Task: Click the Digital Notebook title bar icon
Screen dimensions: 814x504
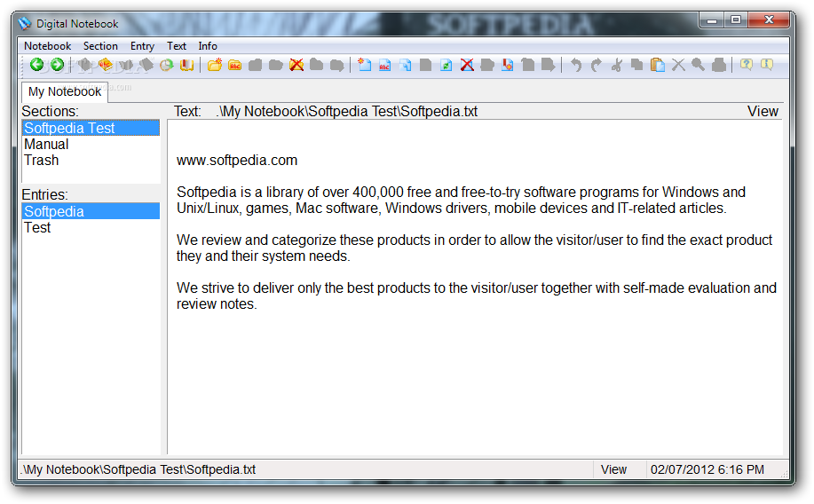Action: point(24,24)
